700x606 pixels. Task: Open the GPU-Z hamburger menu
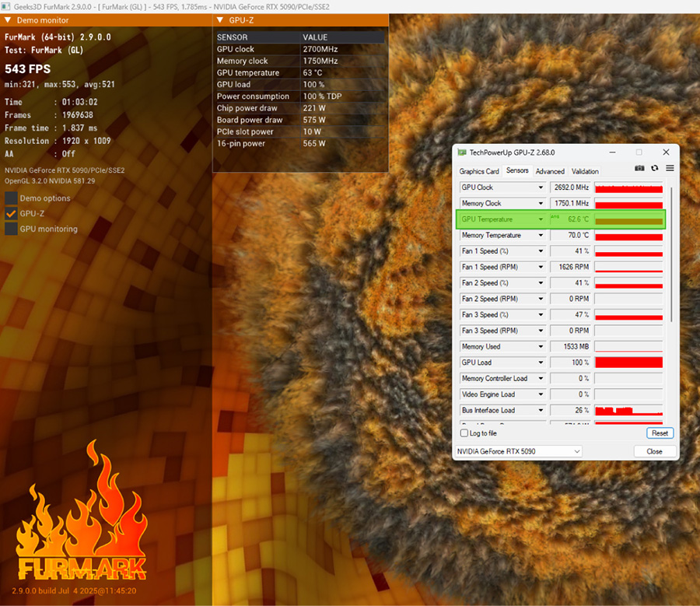[x=669, y=168]
